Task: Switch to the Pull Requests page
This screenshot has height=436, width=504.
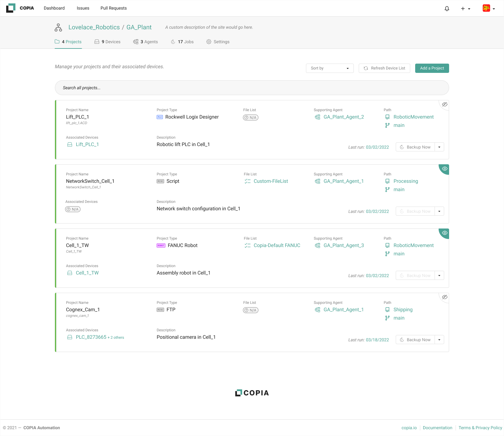Action: tap(114, 8)
